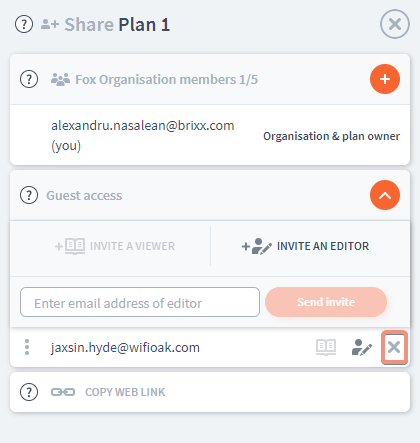Click the orange plus to add organisation member
Screen dimensions: 420x443
tap(385, 79)
